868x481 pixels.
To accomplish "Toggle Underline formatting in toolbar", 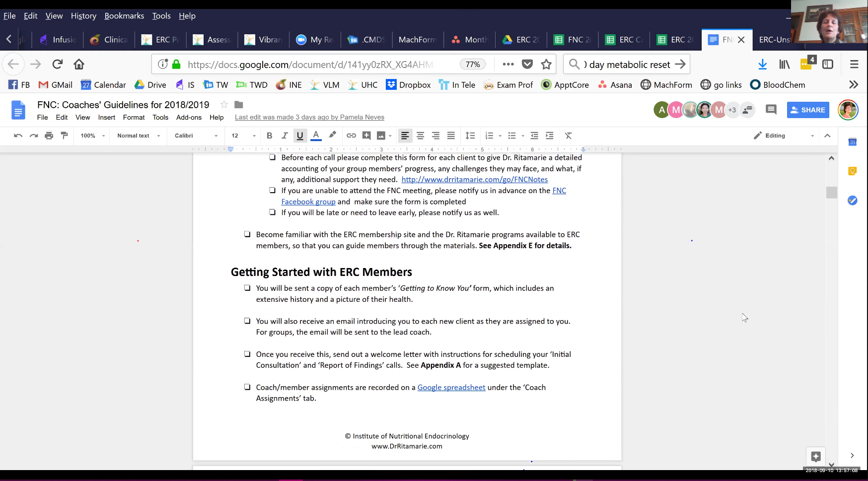I will pos(300,136).
